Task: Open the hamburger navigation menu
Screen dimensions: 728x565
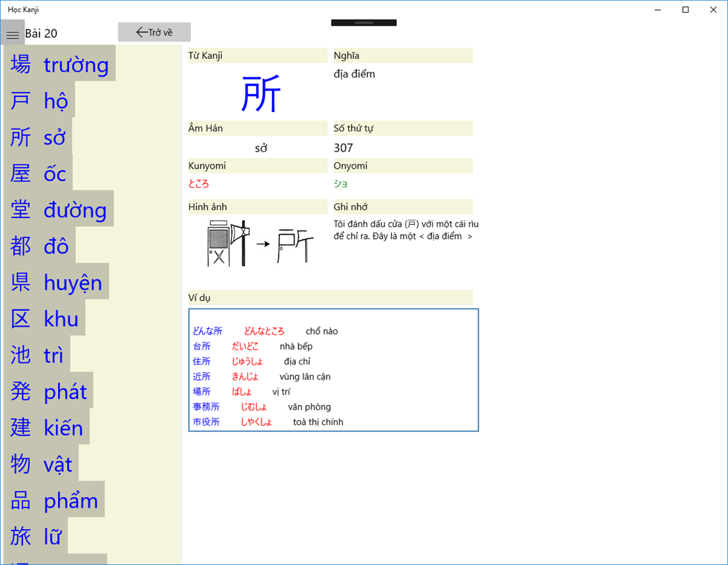Action: [12, 33]
